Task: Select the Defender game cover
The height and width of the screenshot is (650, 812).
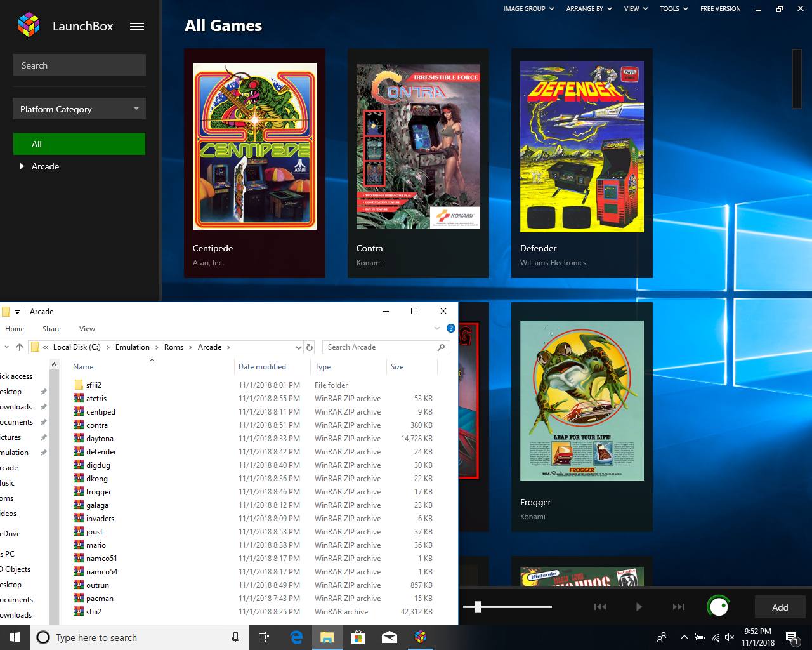Action: (582, 147)
